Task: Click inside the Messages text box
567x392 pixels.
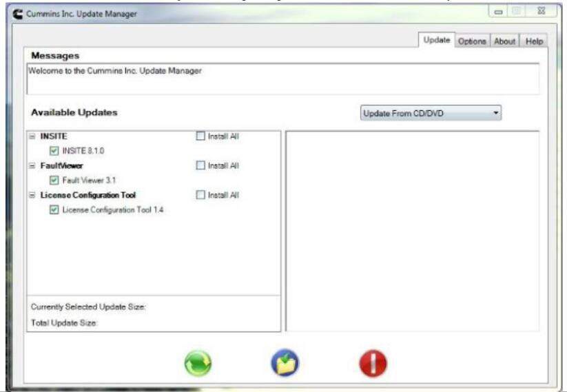Action: [283, 79]
